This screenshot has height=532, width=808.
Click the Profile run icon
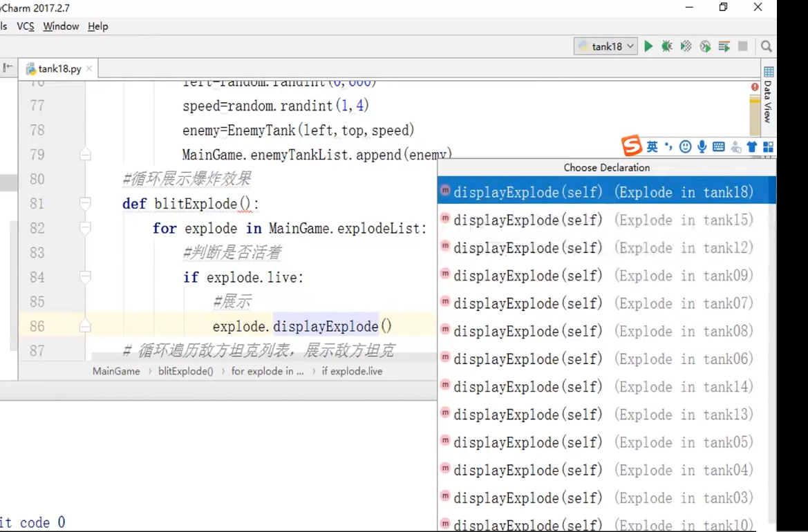(705, 46)
